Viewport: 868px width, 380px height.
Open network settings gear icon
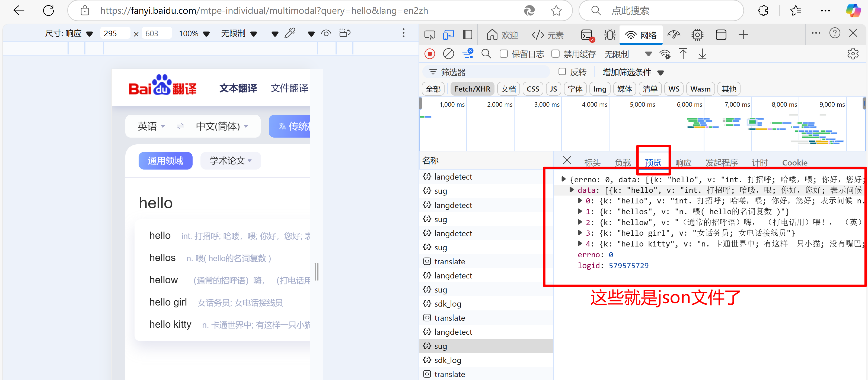(x=853, y=54)
